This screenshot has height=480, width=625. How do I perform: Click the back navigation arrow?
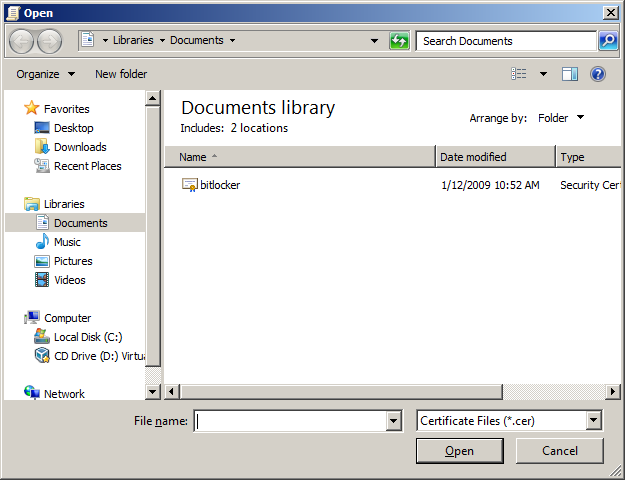tap(22, 41)
